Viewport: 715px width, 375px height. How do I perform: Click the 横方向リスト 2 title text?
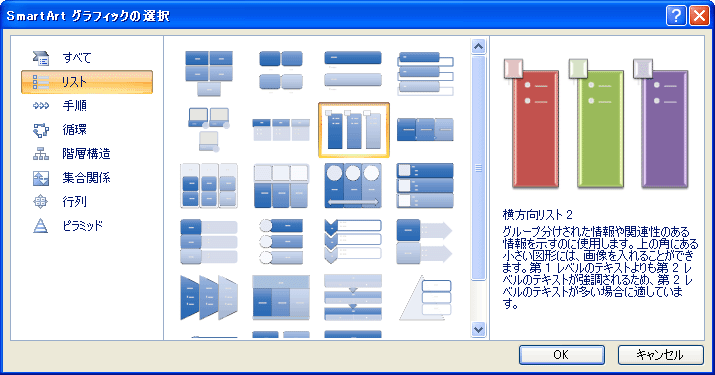(x=537, y=214)
